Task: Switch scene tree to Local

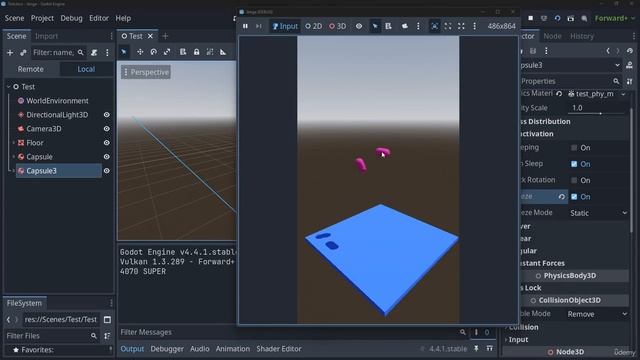Action: tap(86, 69)
